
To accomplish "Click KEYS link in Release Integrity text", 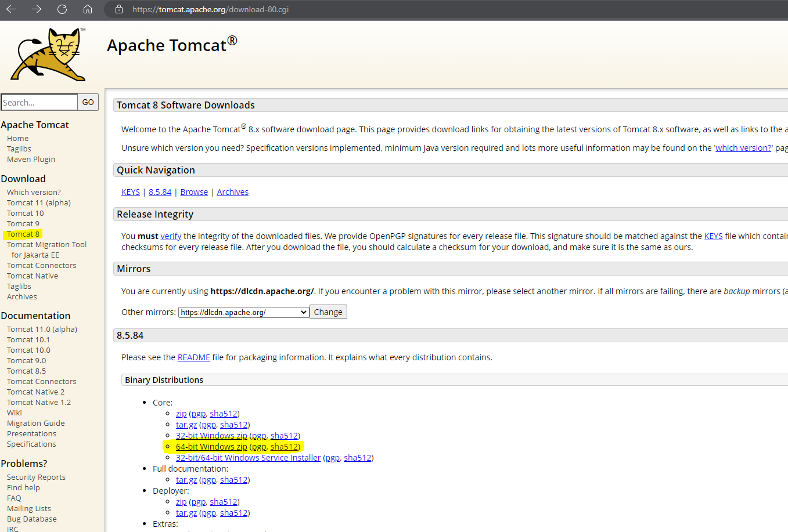I will 714,236.
